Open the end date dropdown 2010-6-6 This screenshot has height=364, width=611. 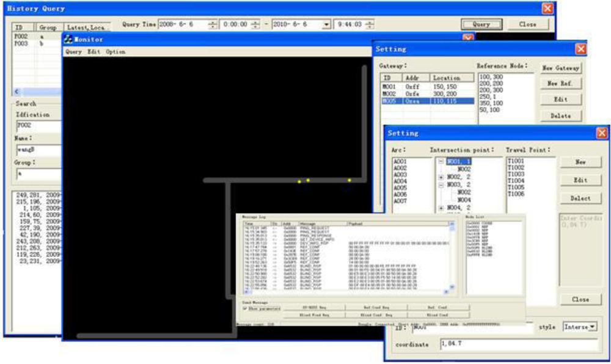[x=326, y=24]
